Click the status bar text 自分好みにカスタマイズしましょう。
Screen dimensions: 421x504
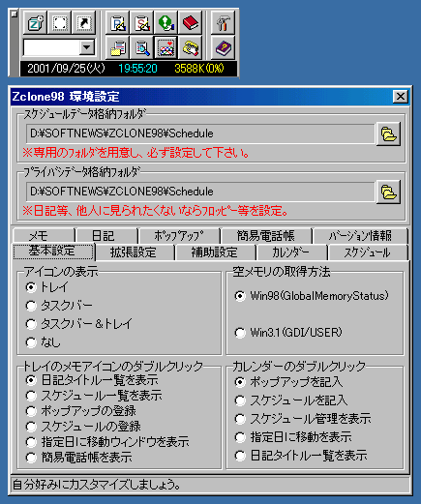click(x=96, y=485)
